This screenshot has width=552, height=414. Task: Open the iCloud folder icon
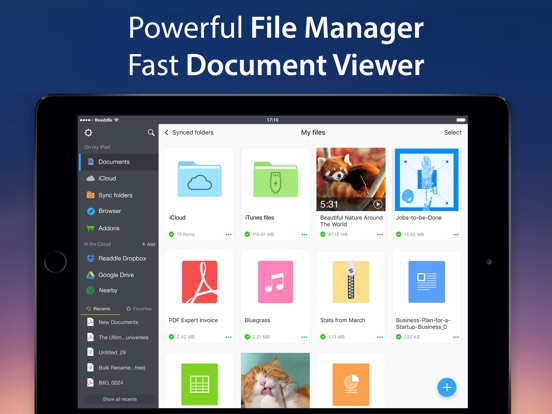pyautogui.click(x=200, y=179)
